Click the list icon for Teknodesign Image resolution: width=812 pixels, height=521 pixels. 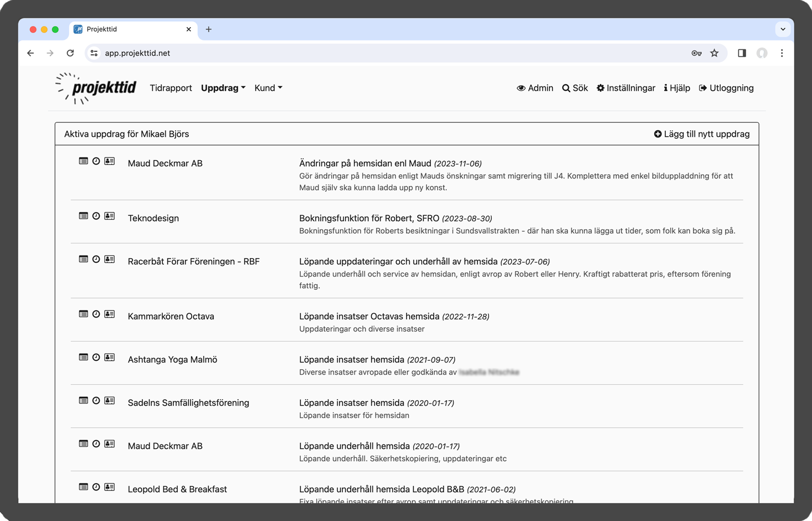[83, 216]
